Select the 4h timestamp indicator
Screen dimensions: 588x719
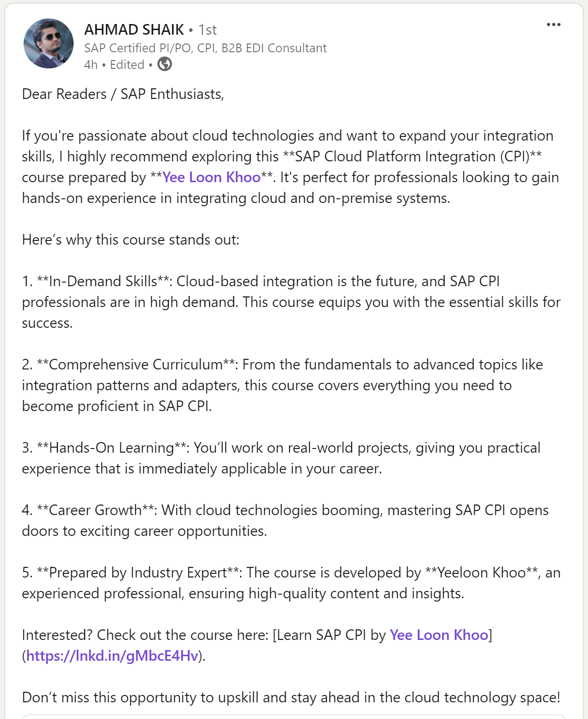(x=91, y=65)
